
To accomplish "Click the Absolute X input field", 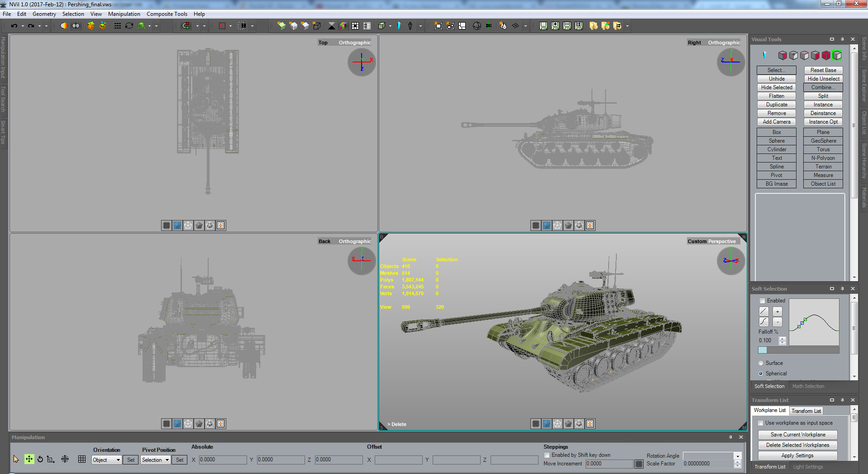I will click(223, 460).
